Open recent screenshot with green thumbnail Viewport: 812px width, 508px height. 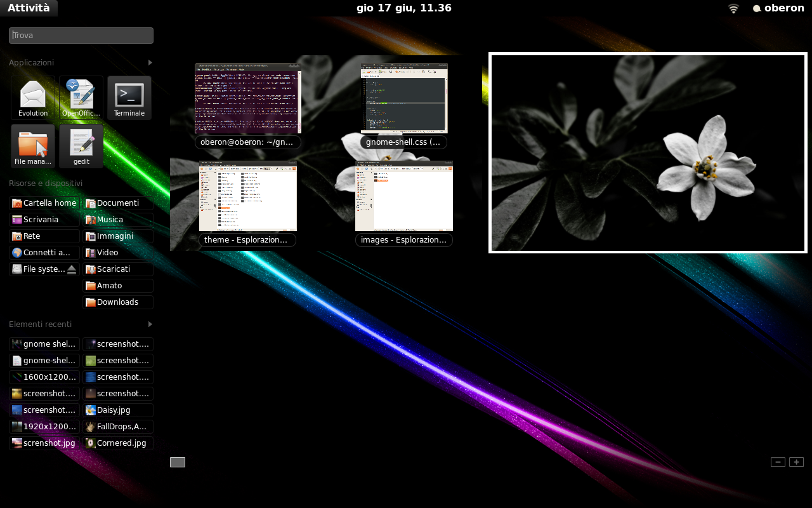coord(118,361)
